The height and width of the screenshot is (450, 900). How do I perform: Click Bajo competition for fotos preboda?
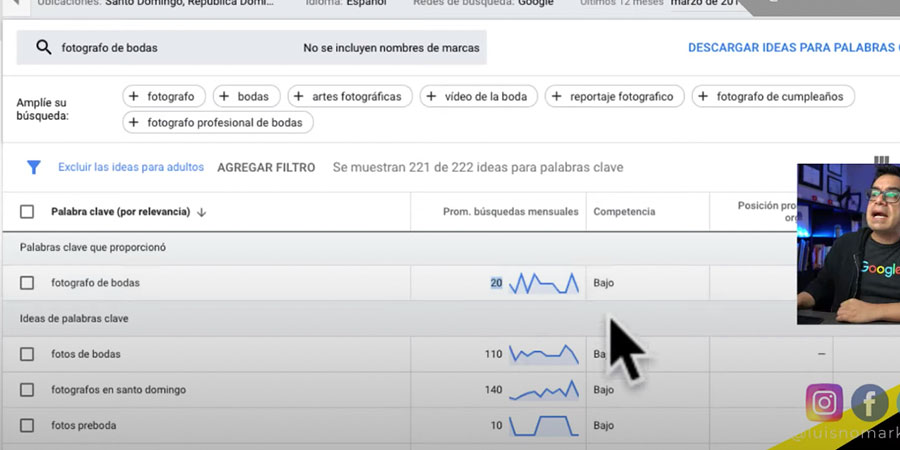(603, 425)
